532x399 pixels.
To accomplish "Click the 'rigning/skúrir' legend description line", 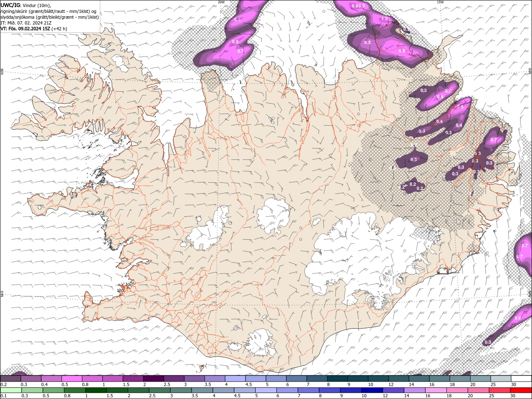I will point(49,11).
